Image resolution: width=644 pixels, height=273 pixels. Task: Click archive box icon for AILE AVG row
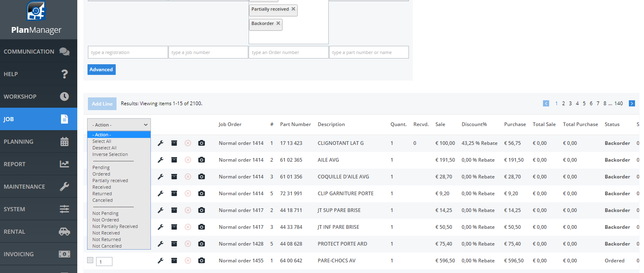pyautogui.click(x=174, y=160)
